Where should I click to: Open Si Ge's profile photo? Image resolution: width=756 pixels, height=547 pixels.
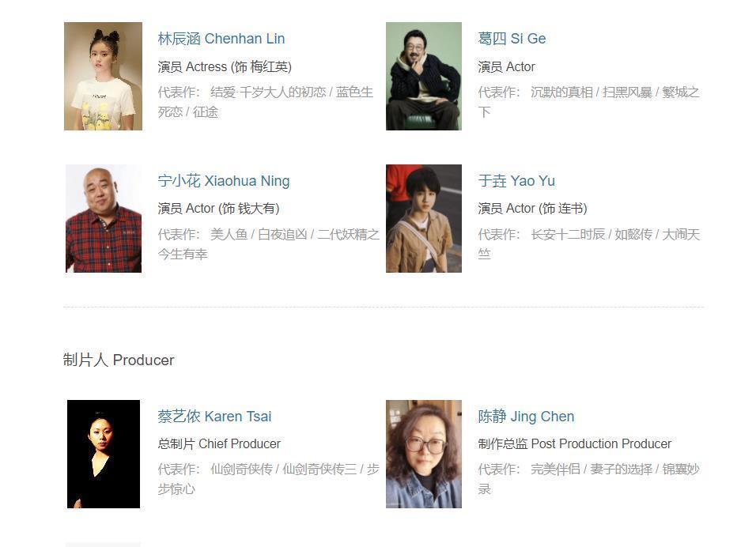click(424, 76)
